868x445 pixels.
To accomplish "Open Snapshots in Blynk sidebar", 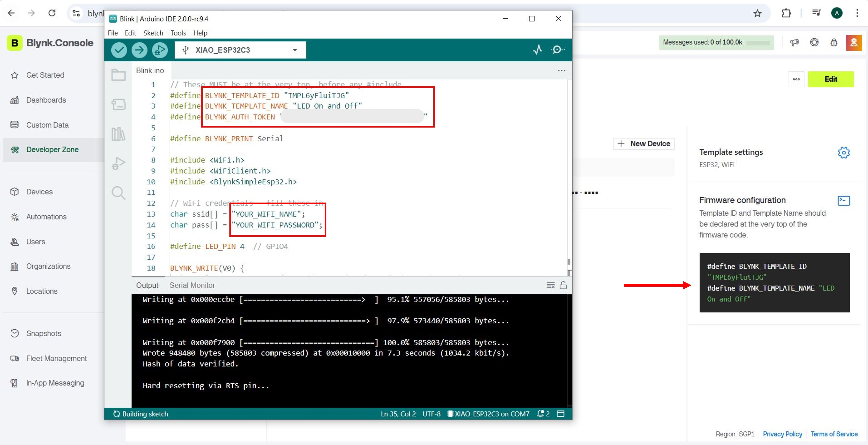I will 43,333.
